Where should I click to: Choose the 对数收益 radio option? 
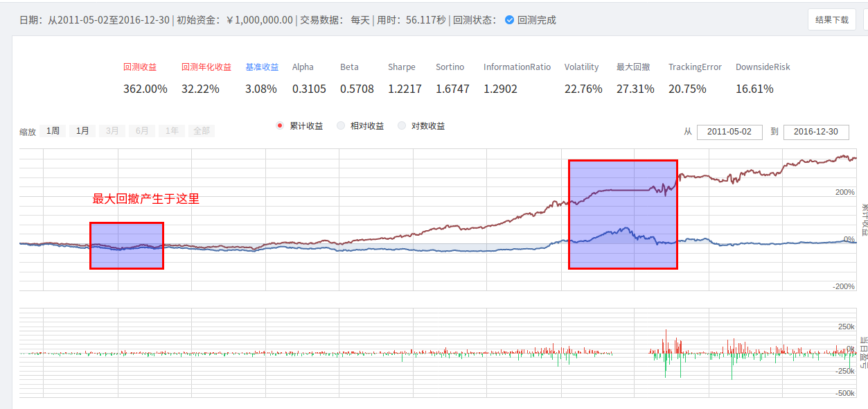[x=401, y=126]
